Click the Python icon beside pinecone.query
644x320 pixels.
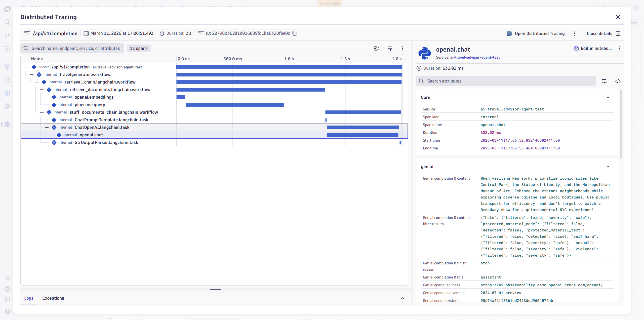pyautogui.click(x=54, y=105)
